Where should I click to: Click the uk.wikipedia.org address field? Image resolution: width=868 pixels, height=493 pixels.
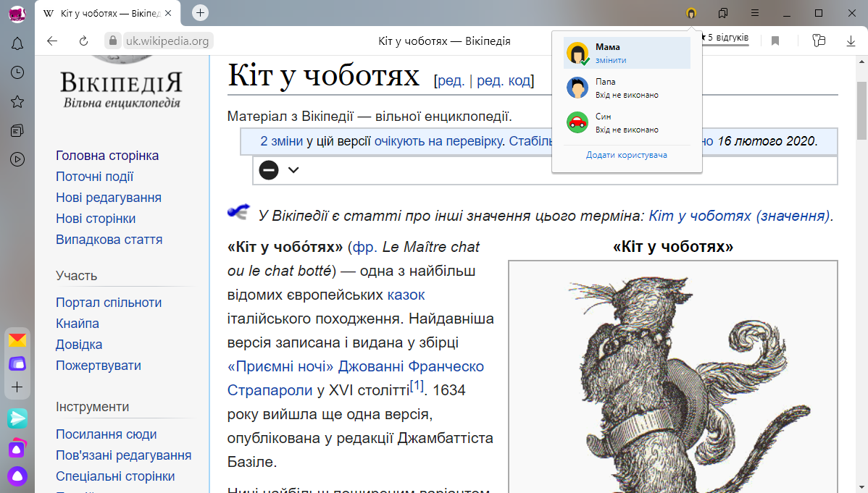click(x=168, y=41)
